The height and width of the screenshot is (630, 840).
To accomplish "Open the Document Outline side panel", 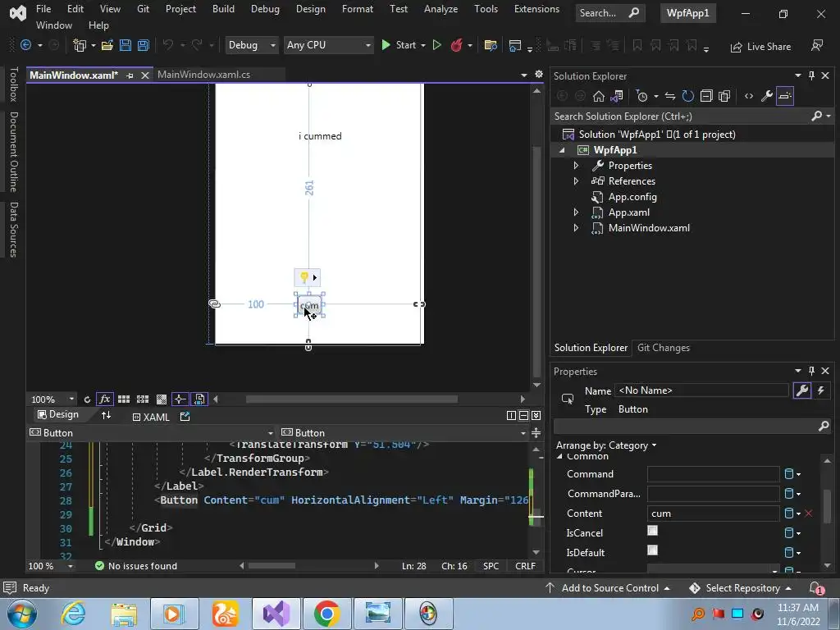I will [13, 152].
